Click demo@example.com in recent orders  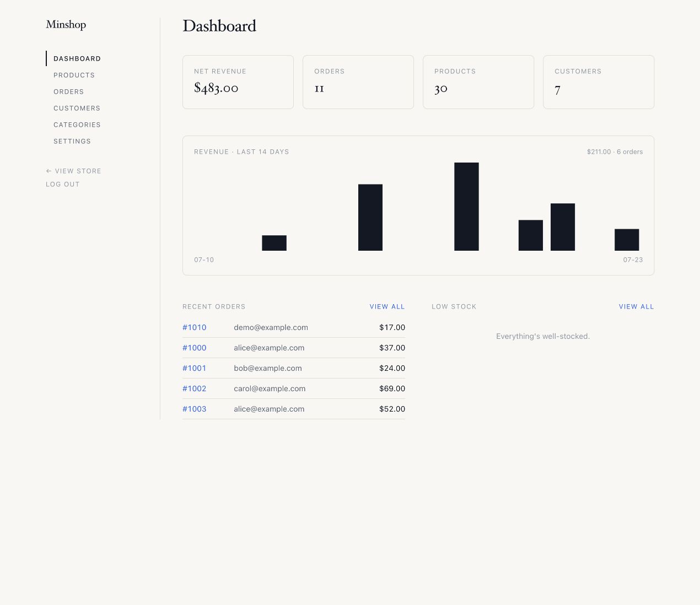click(x=271, y=327)
